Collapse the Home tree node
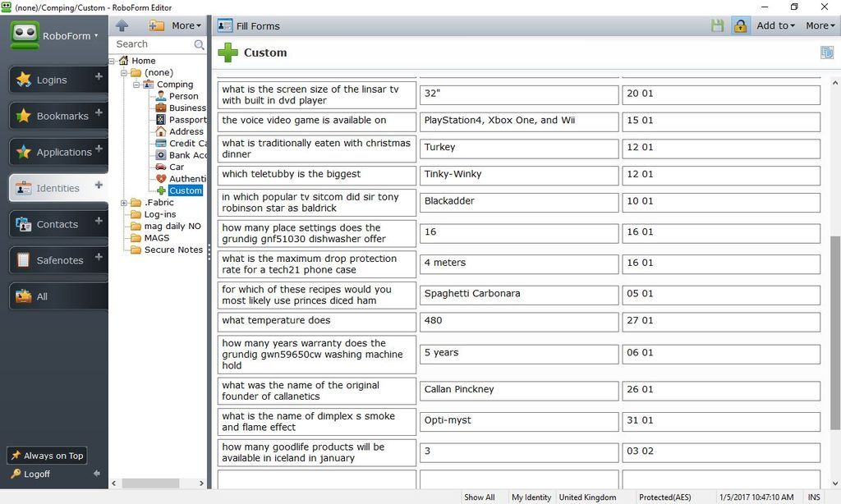 click(x=112, y=61)
